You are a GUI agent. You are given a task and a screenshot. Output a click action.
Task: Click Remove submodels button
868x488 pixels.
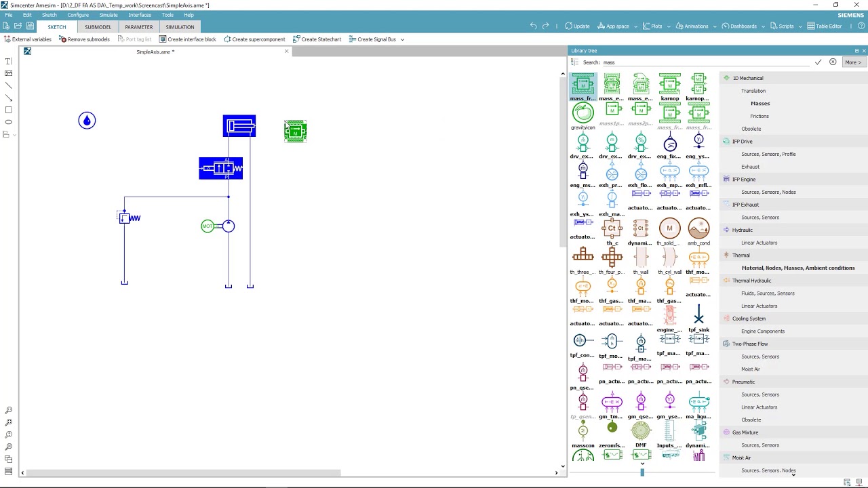85,39
